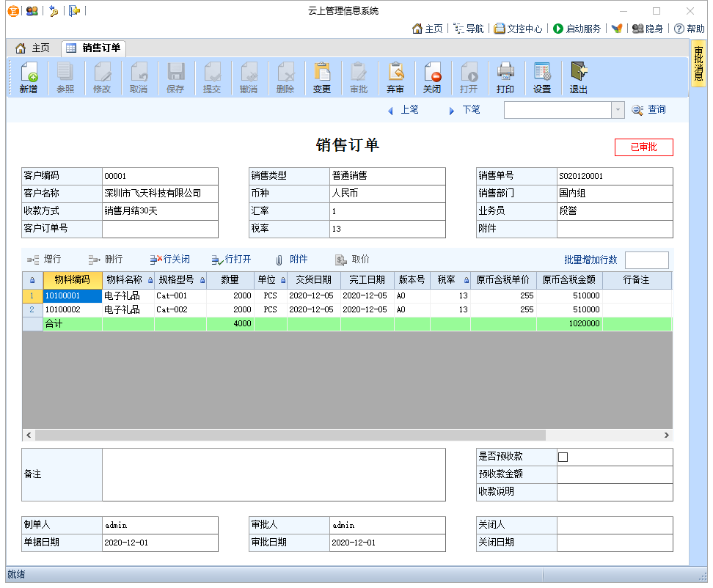This screenshot has width=713, height=588.
Task: Switch to the 主页 tab
Action: point(33,48)
